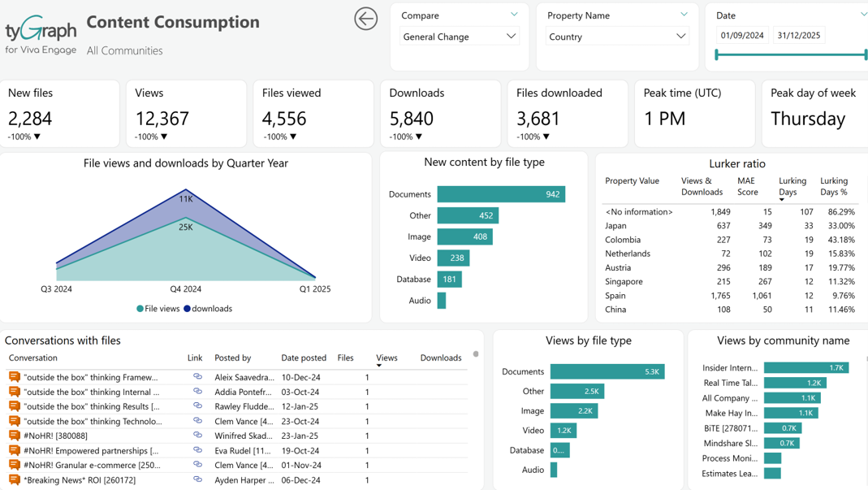
Task: Select the Video views bar showing 1.2K
Action: [564, 430]
